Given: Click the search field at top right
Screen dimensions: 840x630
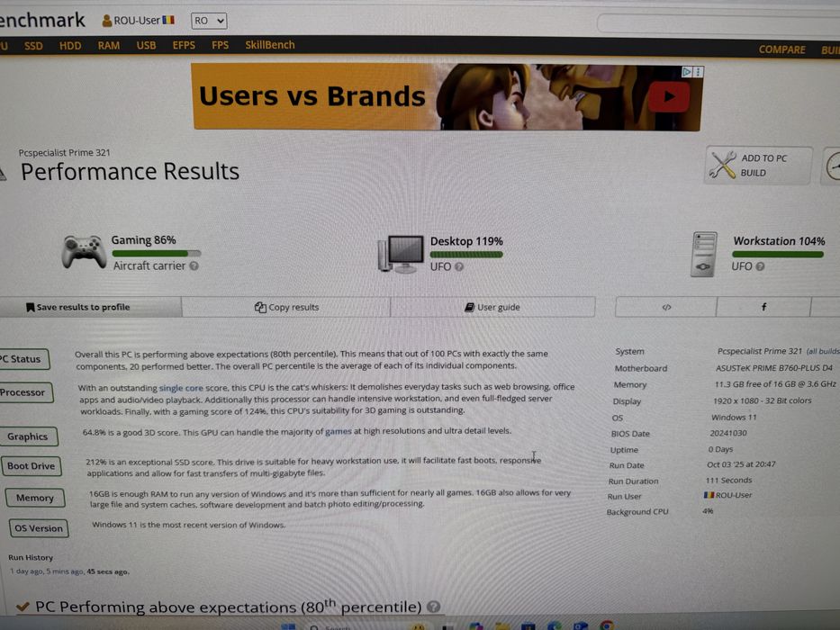Looking at the screenshot, I should (718, 24).
